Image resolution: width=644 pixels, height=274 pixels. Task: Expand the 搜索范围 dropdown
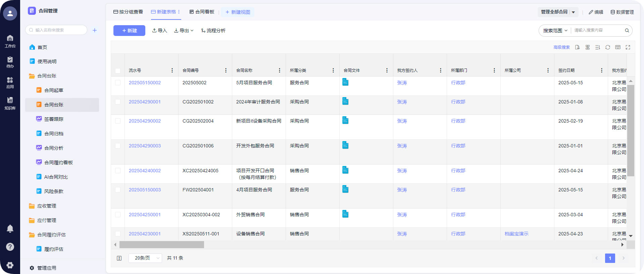555,31
